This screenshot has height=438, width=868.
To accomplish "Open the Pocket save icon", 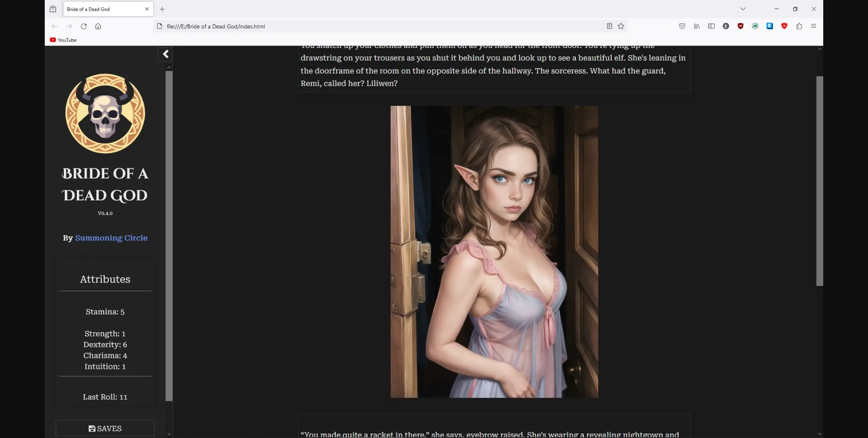I will [682, 26].
